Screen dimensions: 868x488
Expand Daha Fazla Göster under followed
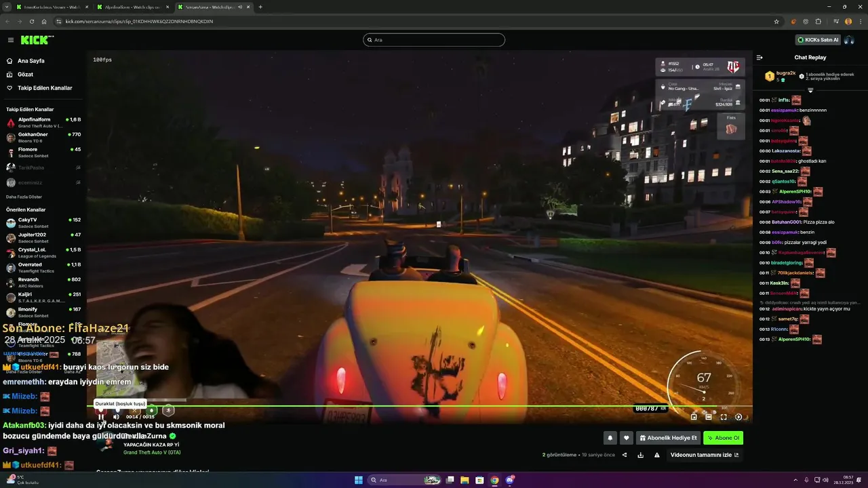(x=24, y=197)
